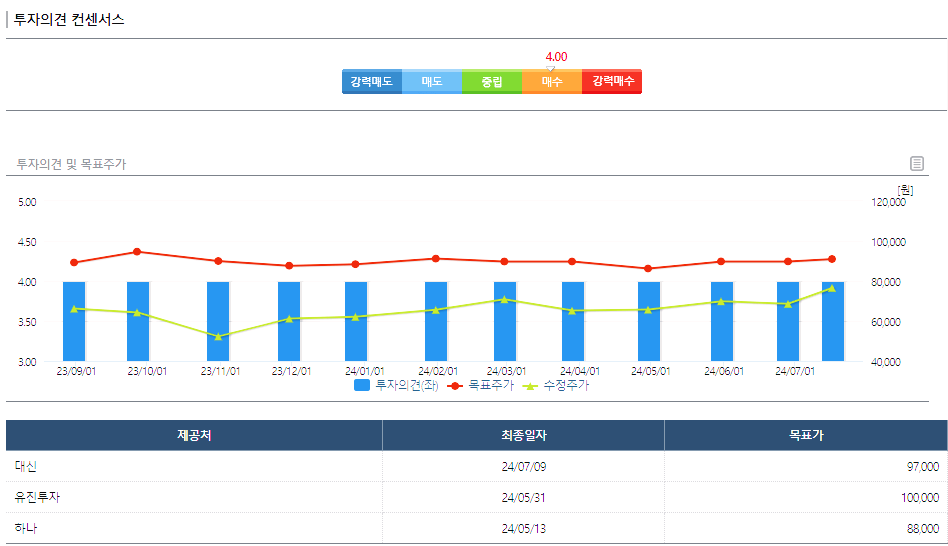The image size is (948, 546).
Task: Click the 4.00 consensus score marker
Action: (x=556, y=57)
